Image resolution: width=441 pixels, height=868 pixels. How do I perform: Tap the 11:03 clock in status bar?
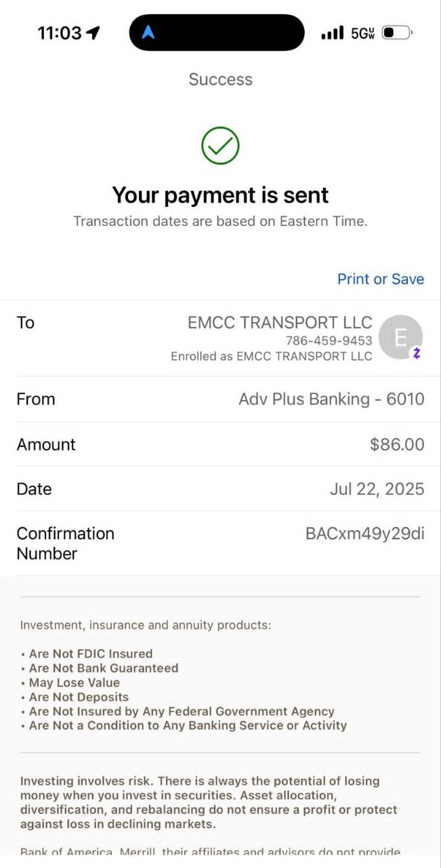click(x=60, y=33)
